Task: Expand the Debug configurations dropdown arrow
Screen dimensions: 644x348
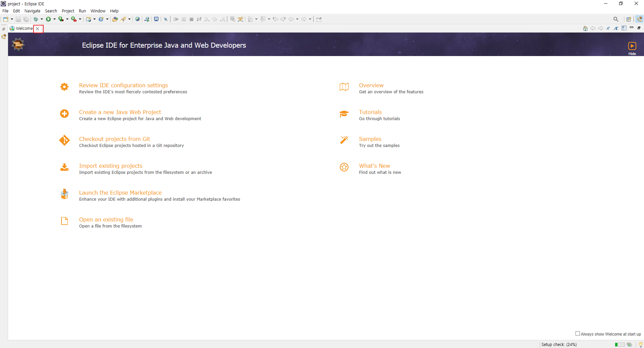Action: [42, 19]
